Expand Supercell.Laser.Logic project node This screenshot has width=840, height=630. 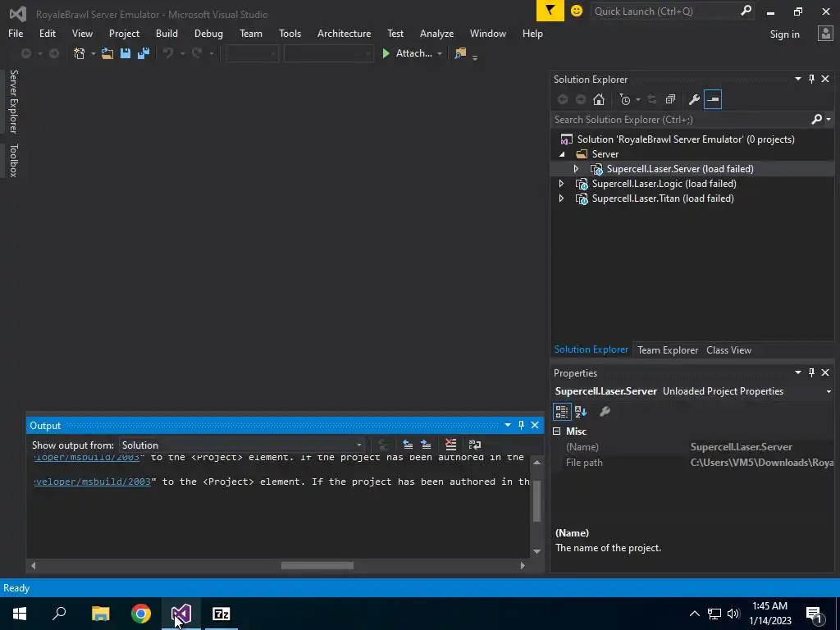[561, 184]
